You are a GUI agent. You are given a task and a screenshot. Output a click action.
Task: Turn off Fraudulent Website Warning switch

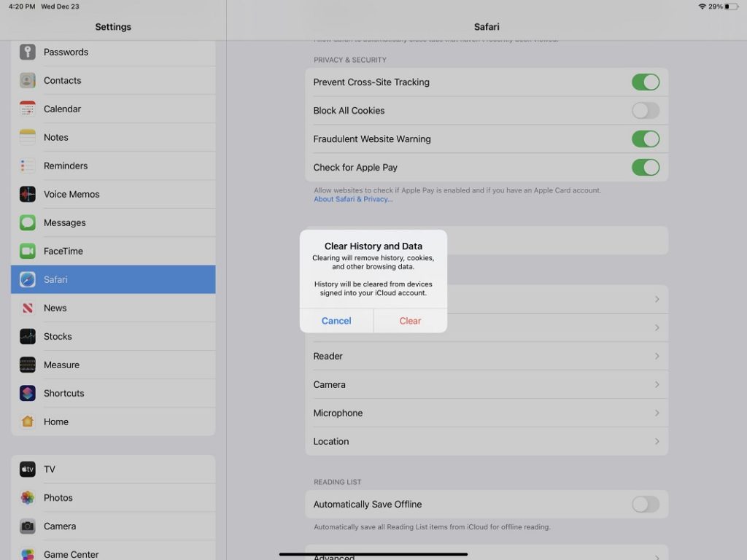tap(645, 139)
